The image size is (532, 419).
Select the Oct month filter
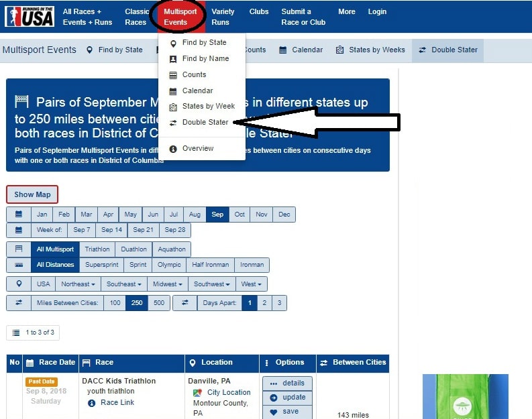pyautogui.click(x=240, y=215)
